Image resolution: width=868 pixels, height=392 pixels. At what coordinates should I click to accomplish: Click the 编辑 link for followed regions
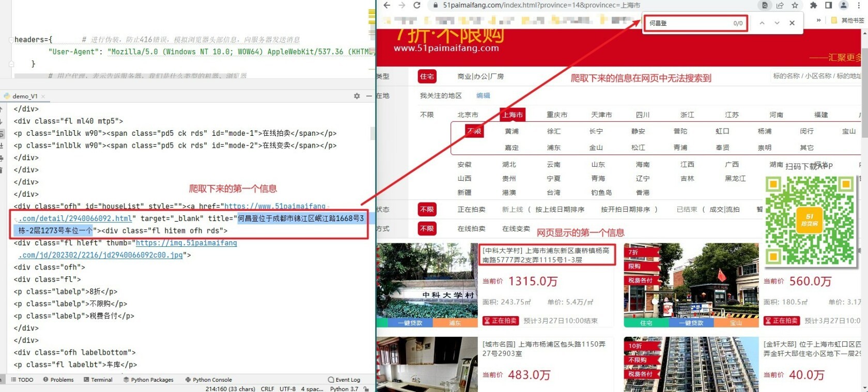[x=483, y=96]
